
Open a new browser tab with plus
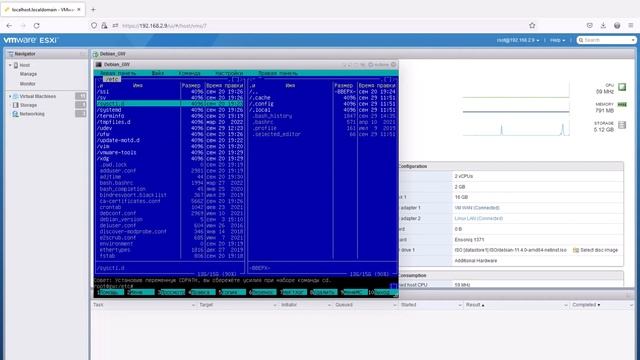pyautogui.click(x=93, y=9)
